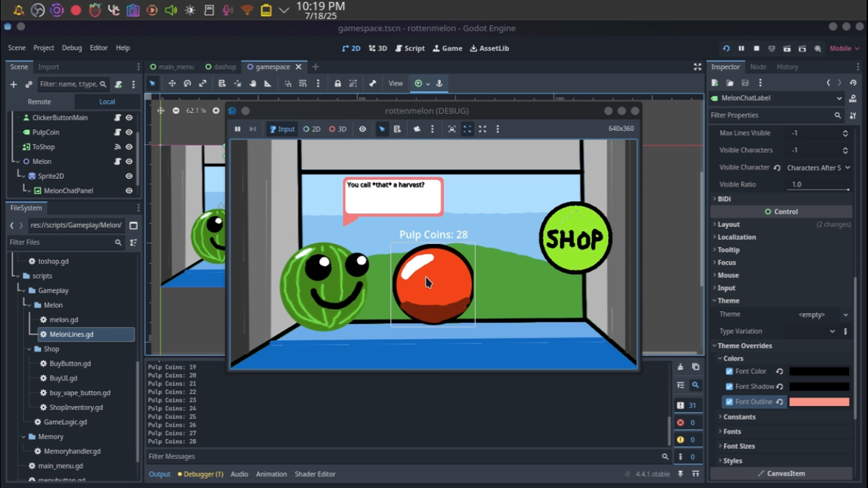
Task: Click the zoom out minus icon in viewport
Action: (x=176, y=111)
